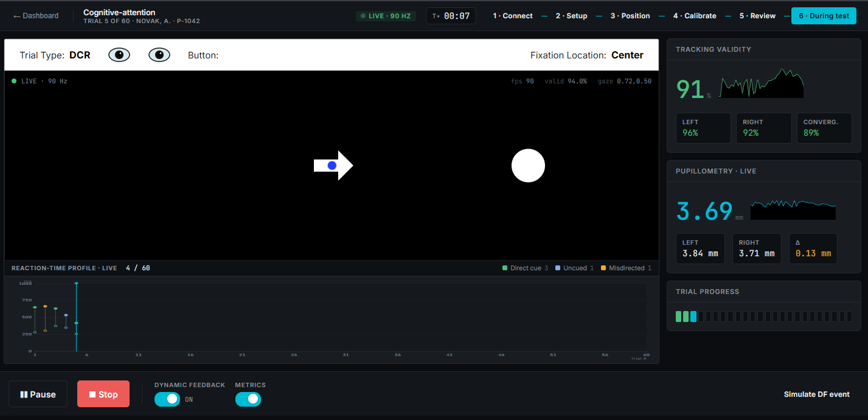The image size is (868, 420).
Task: Select step 4 Calibrate
Action: coord(695,16)
